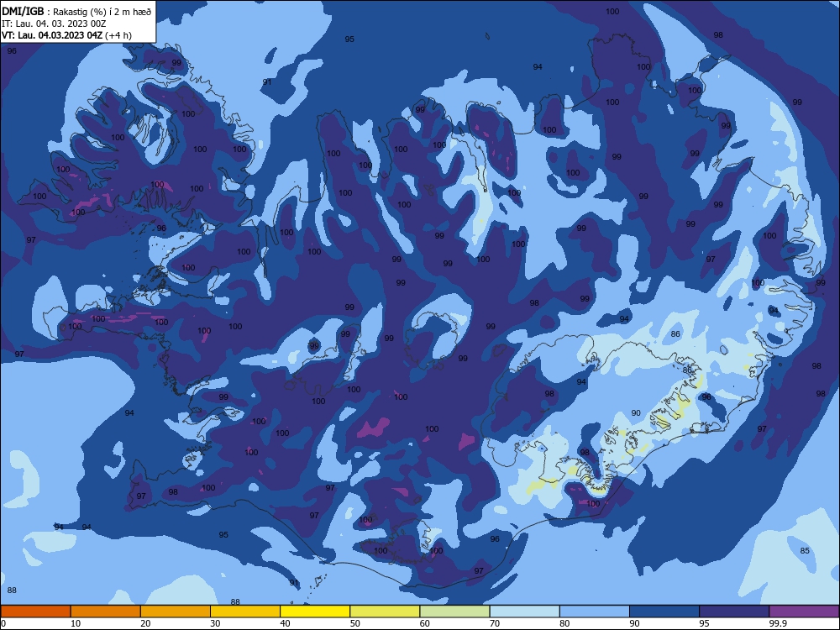
Task: Click the legend tick label '70'
Action: point(495,623)
